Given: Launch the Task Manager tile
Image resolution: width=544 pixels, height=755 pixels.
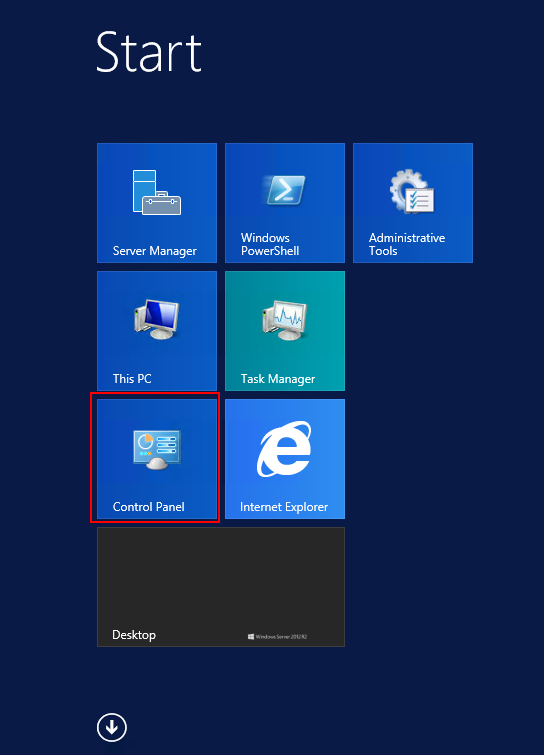Looking at the screenshot, I should click(285, 331).
